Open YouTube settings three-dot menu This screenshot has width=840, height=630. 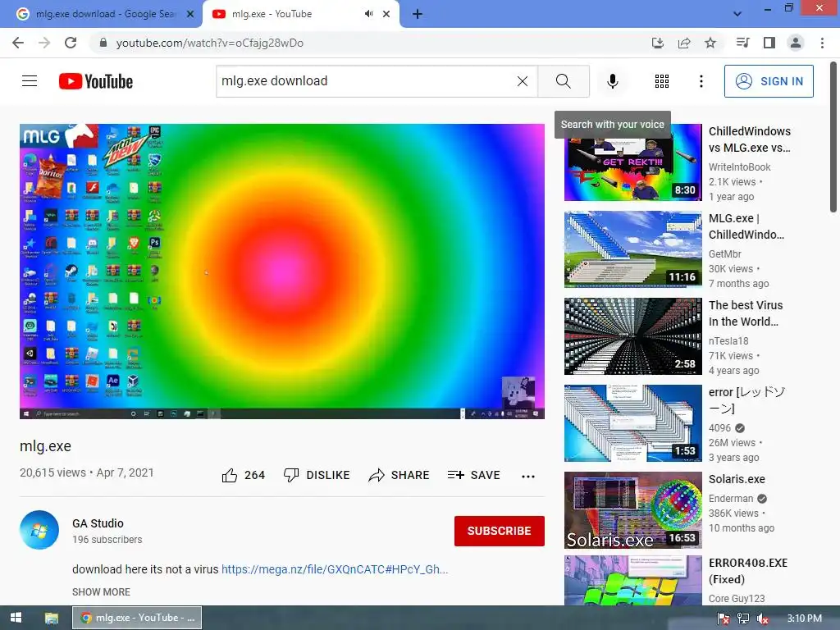click(x=701, y=81)
